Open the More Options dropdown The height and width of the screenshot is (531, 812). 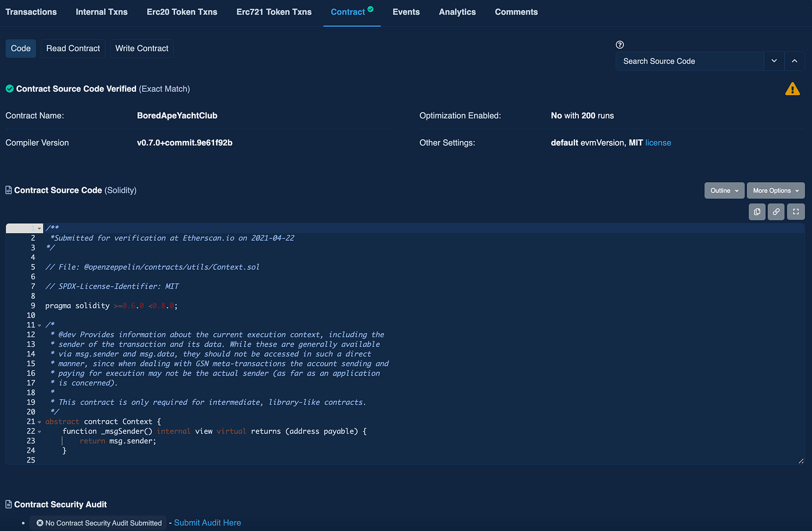click(776, 191)
